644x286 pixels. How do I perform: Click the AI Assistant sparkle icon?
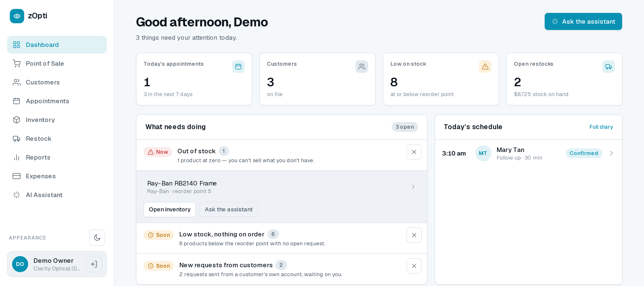click(x=17, y=195)
